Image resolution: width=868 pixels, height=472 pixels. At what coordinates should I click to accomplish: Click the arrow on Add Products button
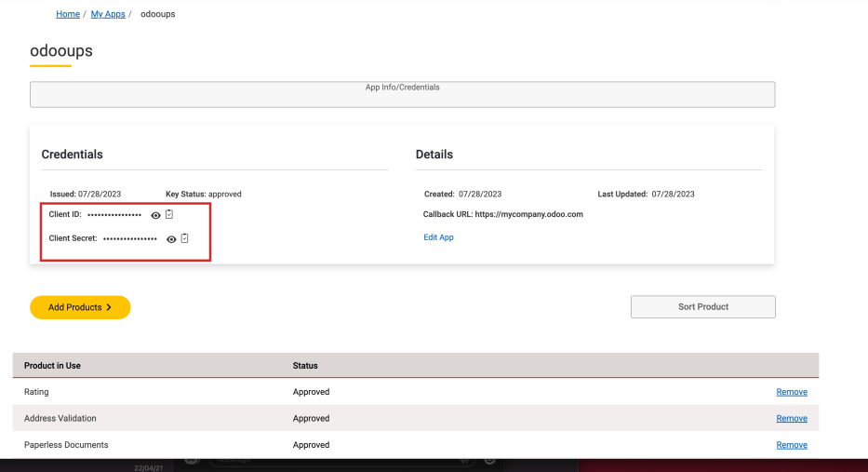(x=109, y=307)
